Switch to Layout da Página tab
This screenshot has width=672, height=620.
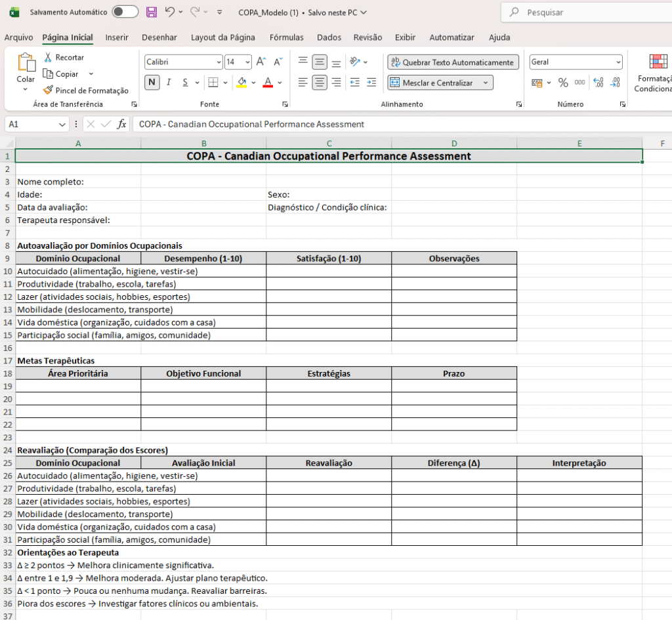[x=223, y=37]
